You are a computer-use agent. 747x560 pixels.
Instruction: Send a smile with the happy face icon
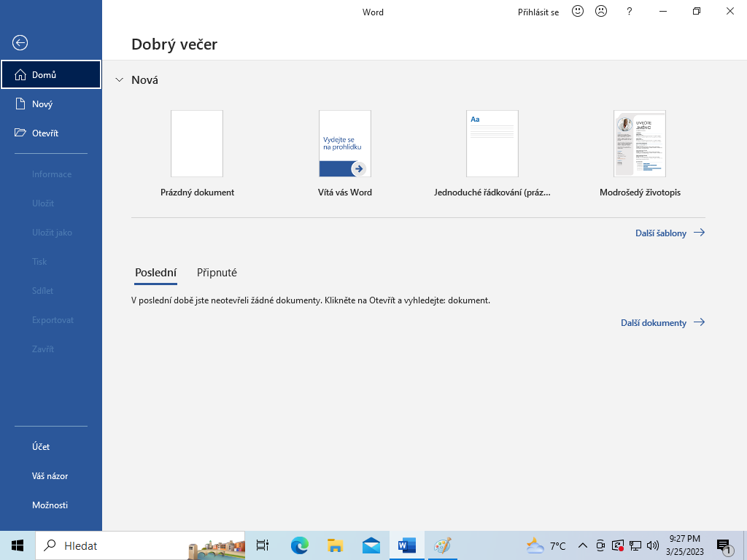tap(578, 12)
